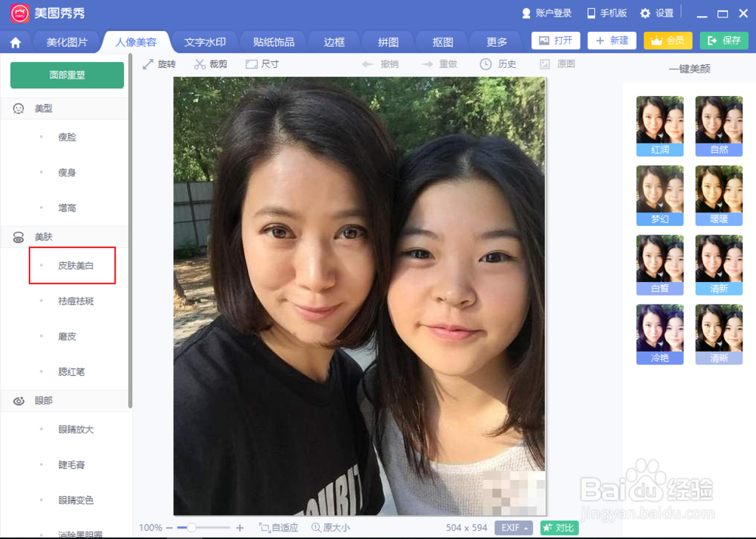Screen dimensions: 756x539
Task: Collapse the 美肤 section header
Action: (64, 237)
